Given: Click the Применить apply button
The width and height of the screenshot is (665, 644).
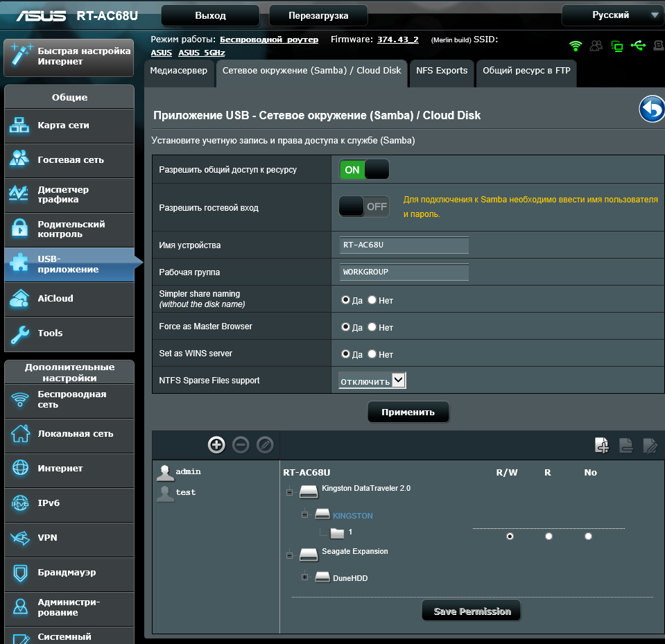Looking at the screenshot, I should click(408, 412).
